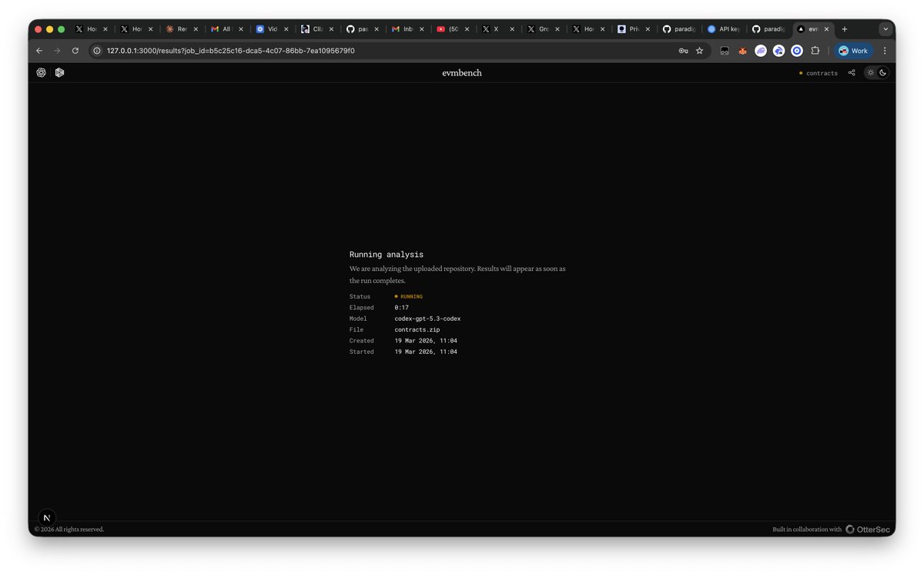The height and width of the screenshot is (574, 924).
Task: Click the RUNNING status value
Action: (409, 296)
